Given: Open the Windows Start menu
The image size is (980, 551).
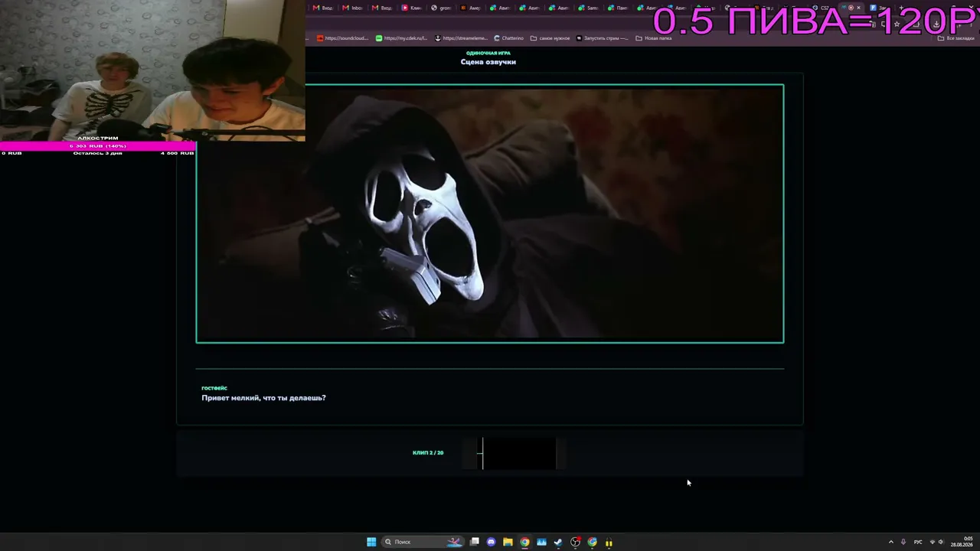Looking at the screenshot, I should click(371, 542).
